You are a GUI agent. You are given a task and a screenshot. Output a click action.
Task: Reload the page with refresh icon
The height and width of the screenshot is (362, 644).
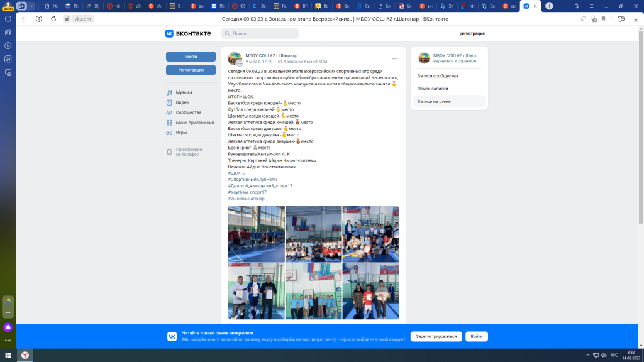coord(53,19)
